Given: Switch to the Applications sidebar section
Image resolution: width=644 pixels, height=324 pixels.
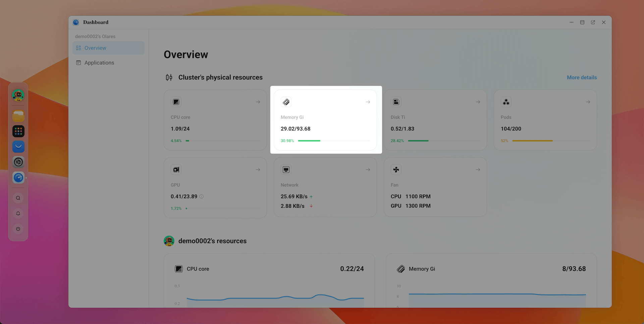Looking at the screenshot, I should pos(99,63).
